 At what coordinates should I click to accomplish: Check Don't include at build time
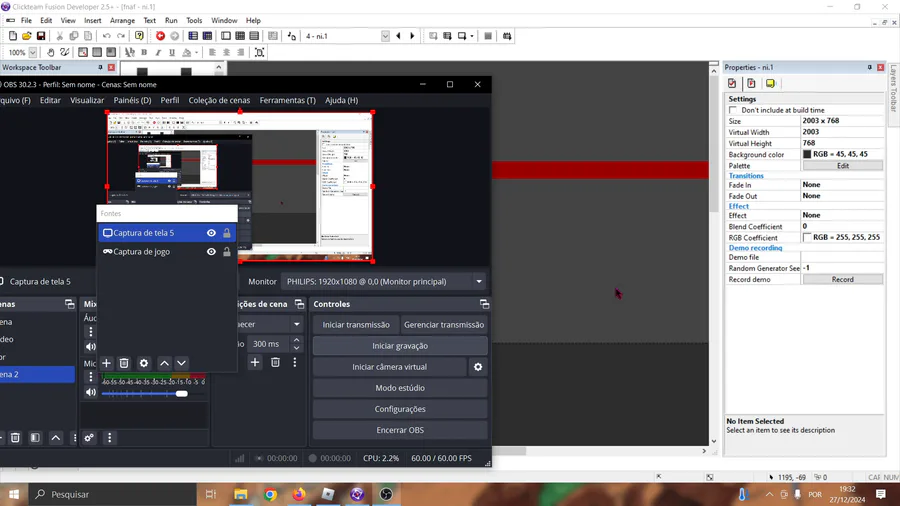[x=733, y=110]
